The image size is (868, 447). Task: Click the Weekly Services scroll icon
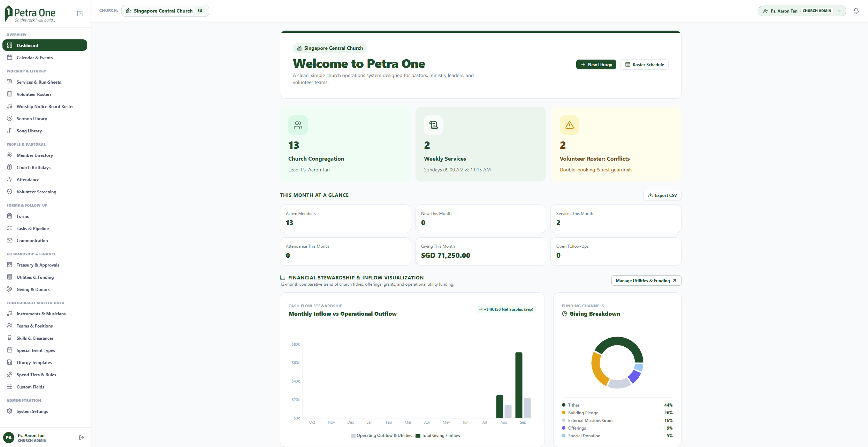[x=434, y=125]
